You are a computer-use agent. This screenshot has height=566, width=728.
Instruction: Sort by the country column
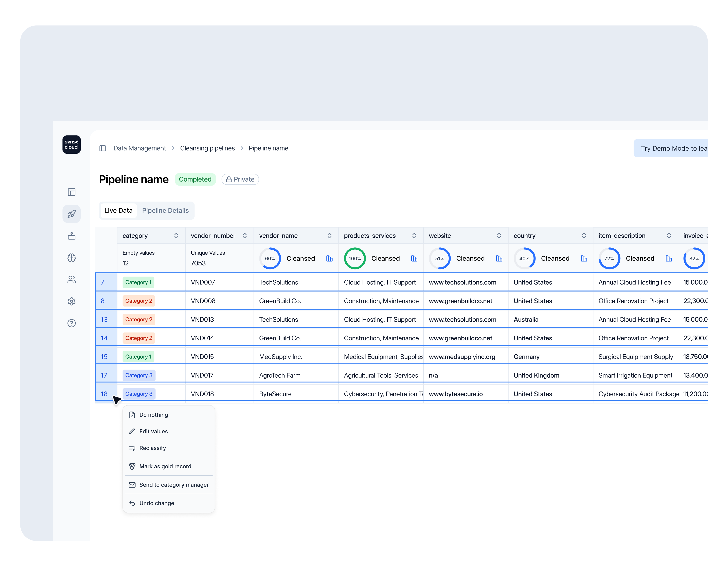click(x=584, y=235)
